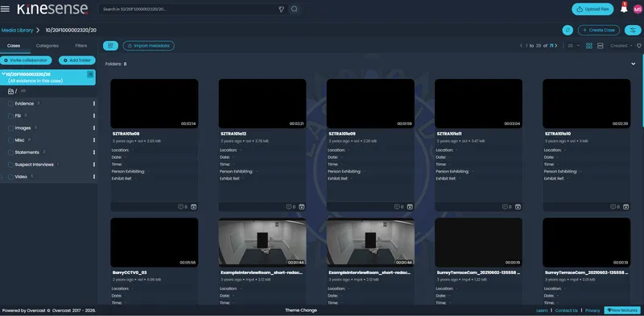Switch to grid view layout

(x=589, y=46)
